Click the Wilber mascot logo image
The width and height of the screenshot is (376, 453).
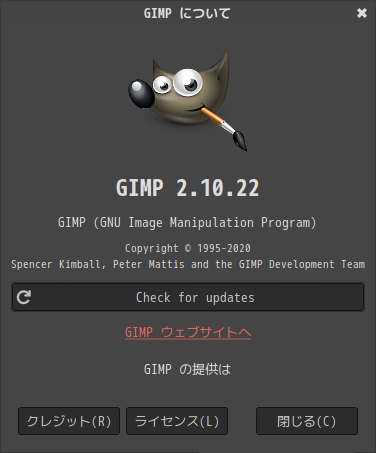[x=188, y=100]
